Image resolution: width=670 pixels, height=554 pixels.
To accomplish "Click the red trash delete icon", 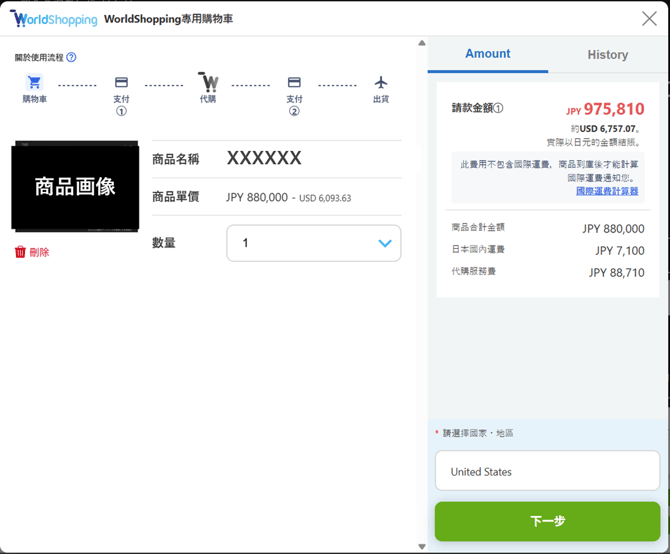I will (20, 252).
